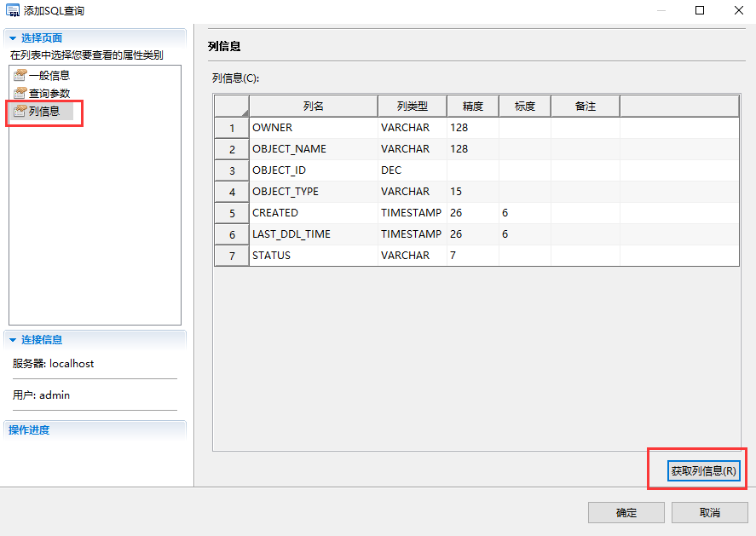This screenshot has width=756, height=536.
Task: Click scale 6 in CREATED row
Action: [524, 212]
